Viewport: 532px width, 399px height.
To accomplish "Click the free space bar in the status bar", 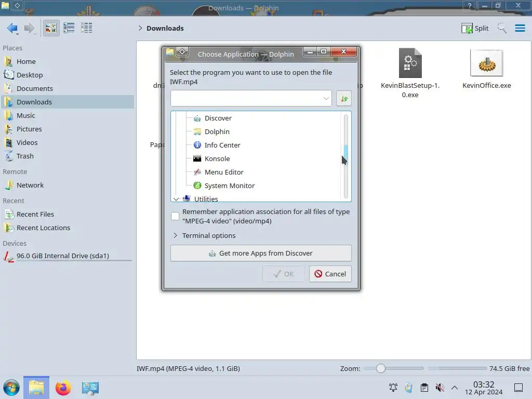I will coord(457,368).
